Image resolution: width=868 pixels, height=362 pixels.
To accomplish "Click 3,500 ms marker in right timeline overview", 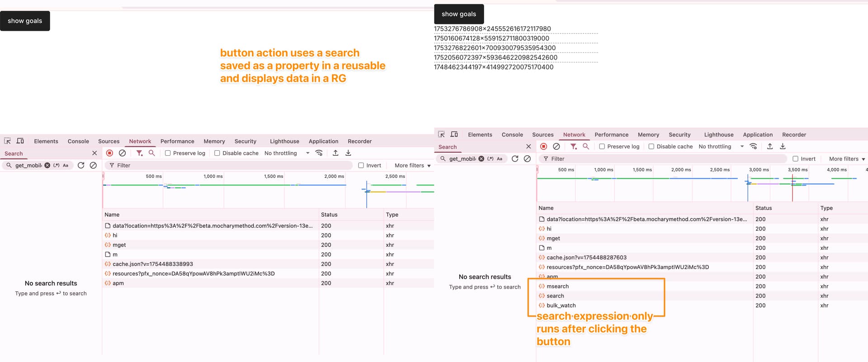I will [x=797, y=170].
